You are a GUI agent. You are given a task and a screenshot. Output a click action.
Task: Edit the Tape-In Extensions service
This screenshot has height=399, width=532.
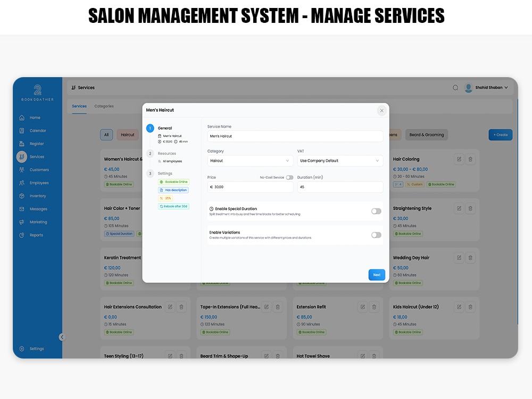pos(267,307)
